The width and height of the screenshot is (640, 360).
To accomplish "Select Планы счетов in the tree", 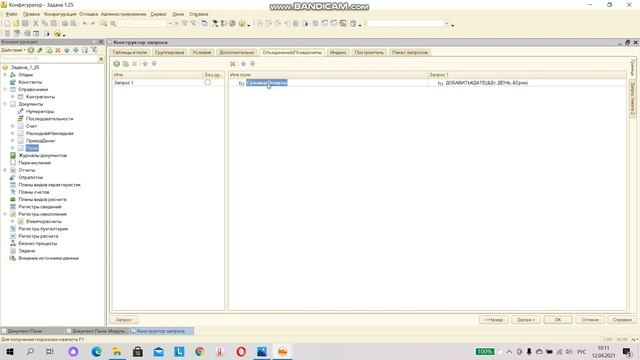I will click(x=33, y=192).
